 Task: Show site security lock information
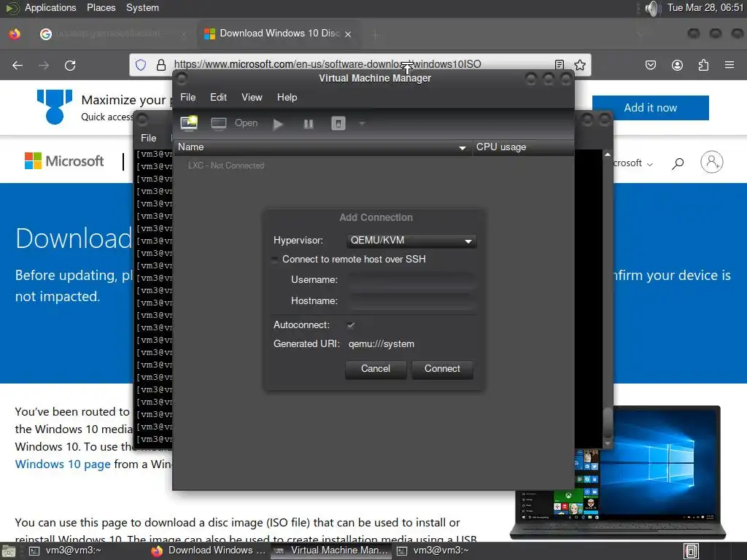161,65
